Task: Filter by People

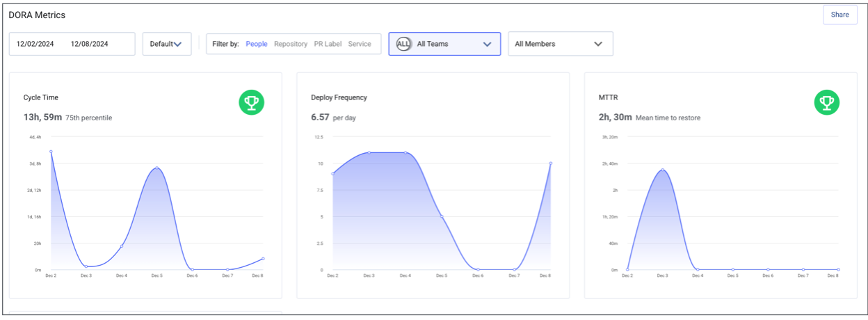Action: tap(257, 44)
